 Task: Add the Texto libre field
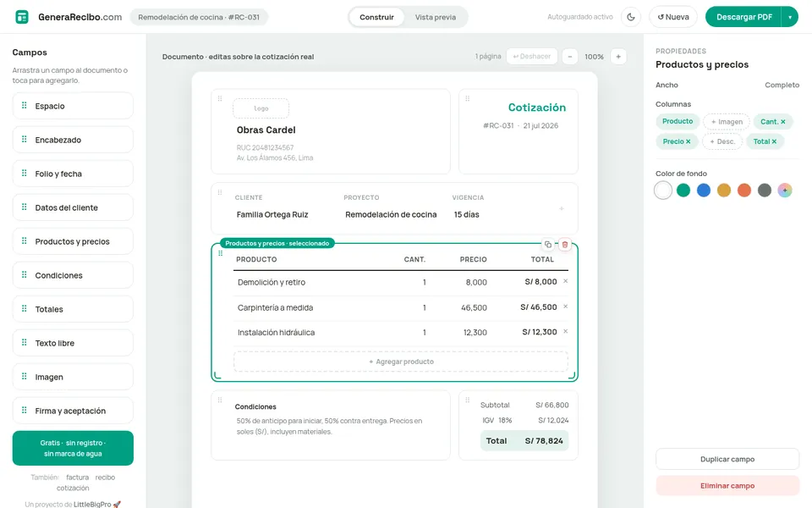[73, 343]
